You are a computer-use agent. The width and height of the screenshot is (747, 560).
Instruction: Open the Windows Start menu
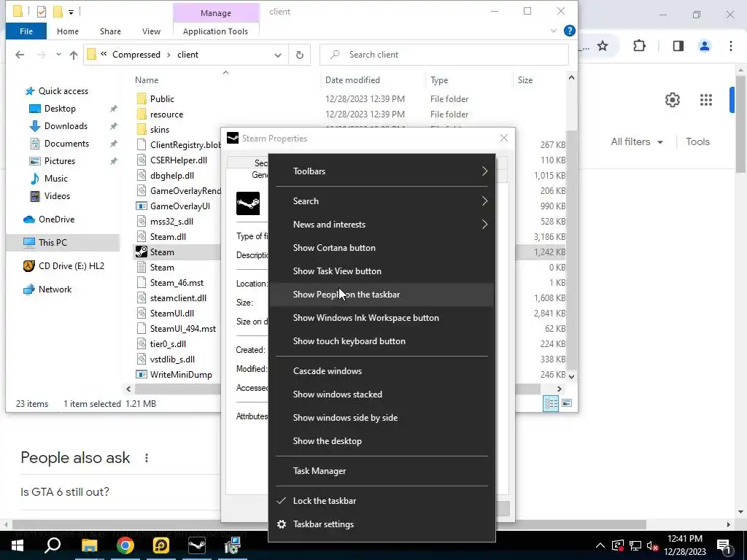coord(18,545)
